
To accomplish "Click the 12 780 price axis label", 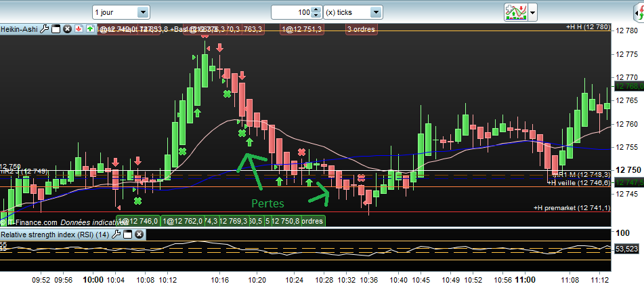I will [627, 31].
